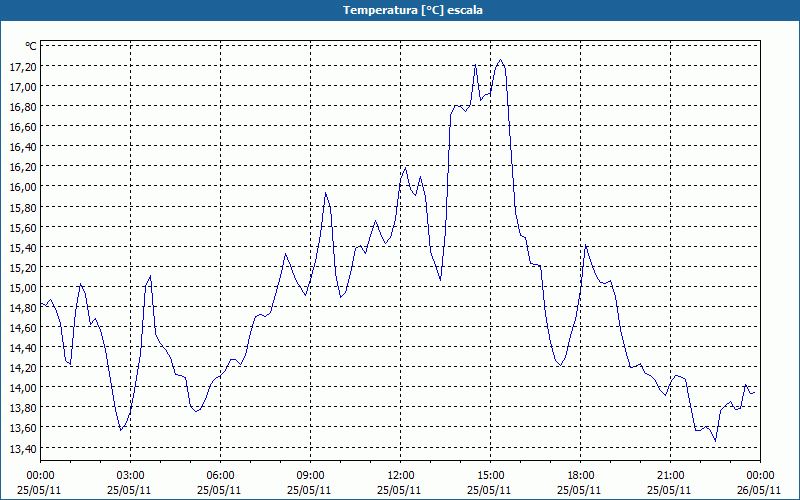Click the 14,60 axis value

(23, 328)
